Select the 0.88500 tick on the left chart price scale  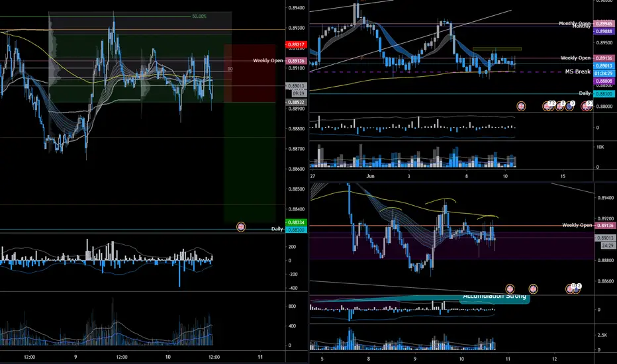click(x=297, y=189)
